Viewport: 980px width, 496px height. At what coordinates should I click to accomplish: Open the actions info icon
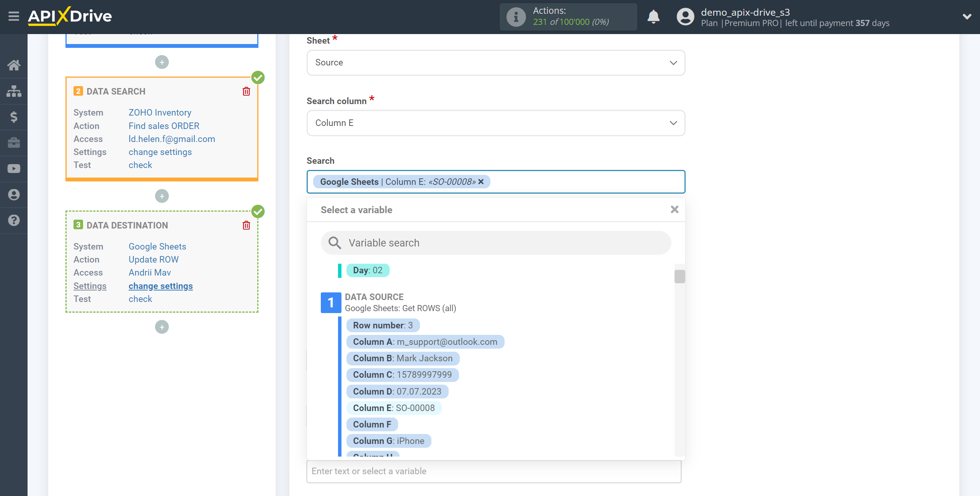coord(516,17)
